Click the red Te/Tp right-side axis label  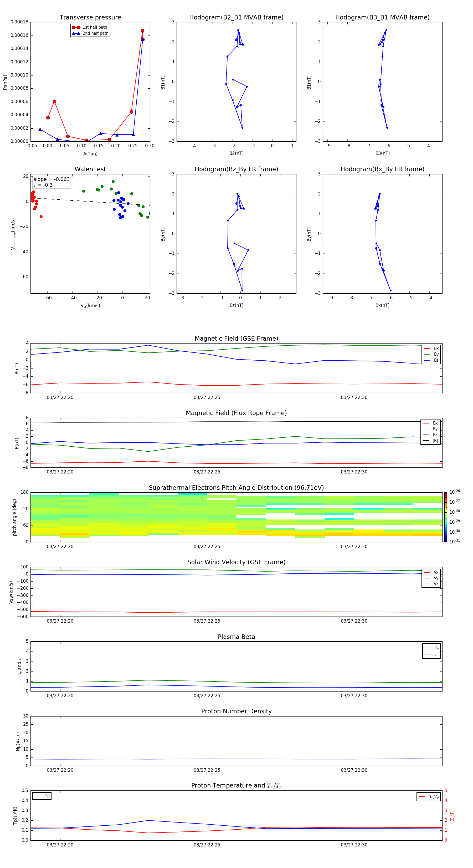tap(453, 815)
